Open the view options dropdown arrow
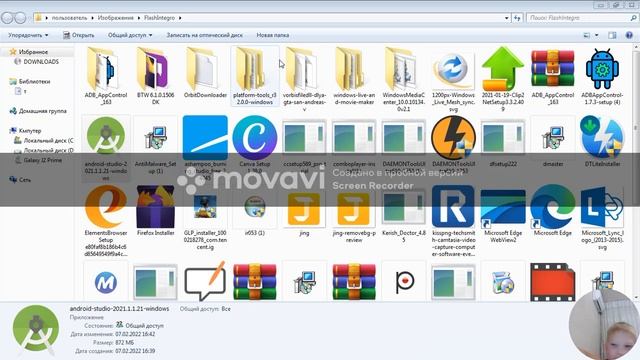This screenshot has height=360, width=640. click(x=596, y=36)
